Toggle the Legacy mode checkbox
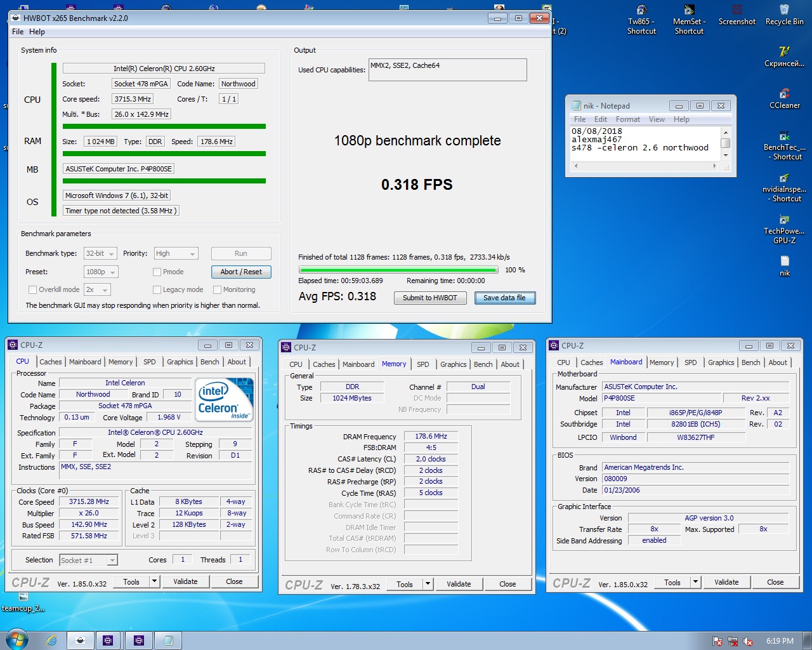The width and height of the screenshot is (812, 650). point(157,289)
